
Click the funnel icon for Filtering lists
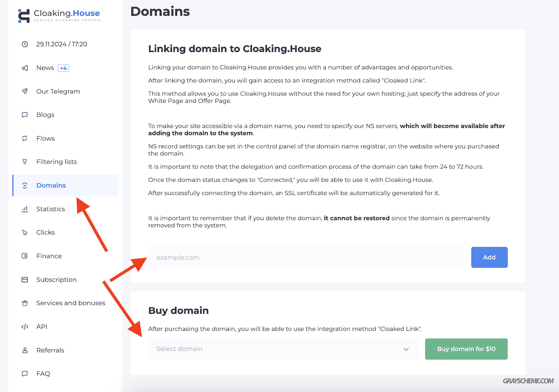click(25, 162)
